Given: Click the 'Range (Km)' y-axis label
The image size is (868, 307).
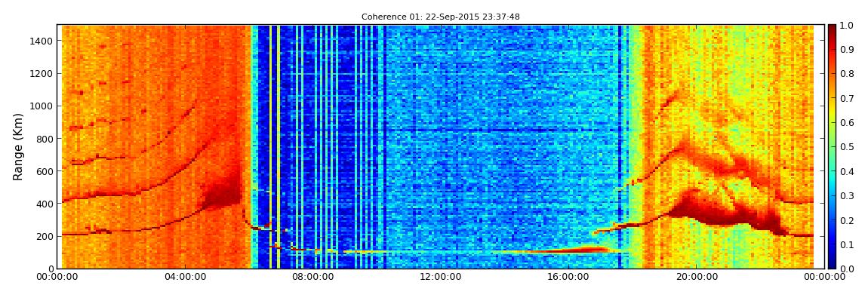Looking at the screenshot, I should pyautogui.click(x=17, y=146).
